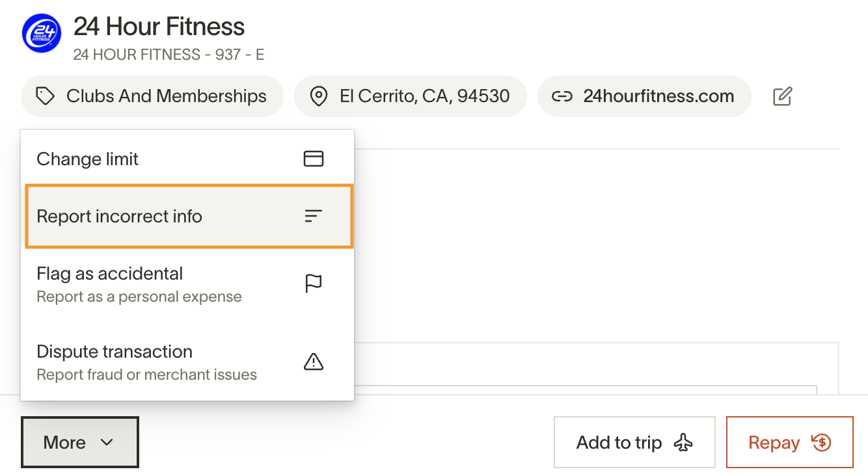Viewport: 868px width, 476px height.
Task: Collapse the More dropdown button
Action: point(79,443)
